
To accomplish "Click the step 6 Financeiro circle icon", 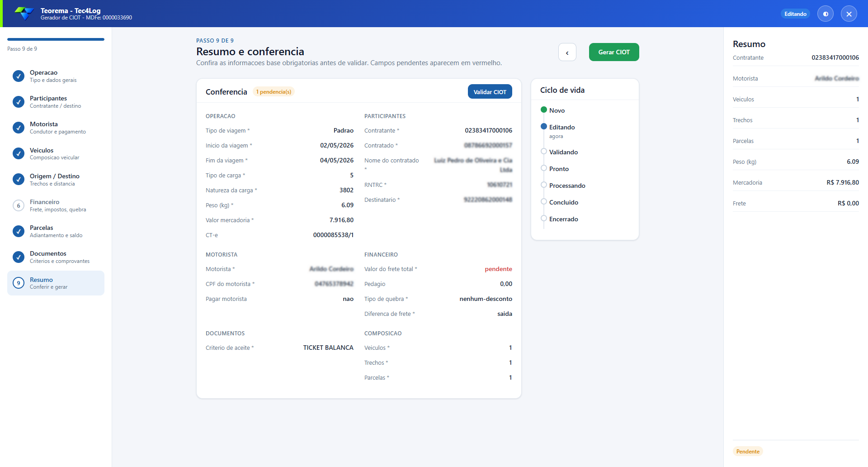I will (19, 205).
